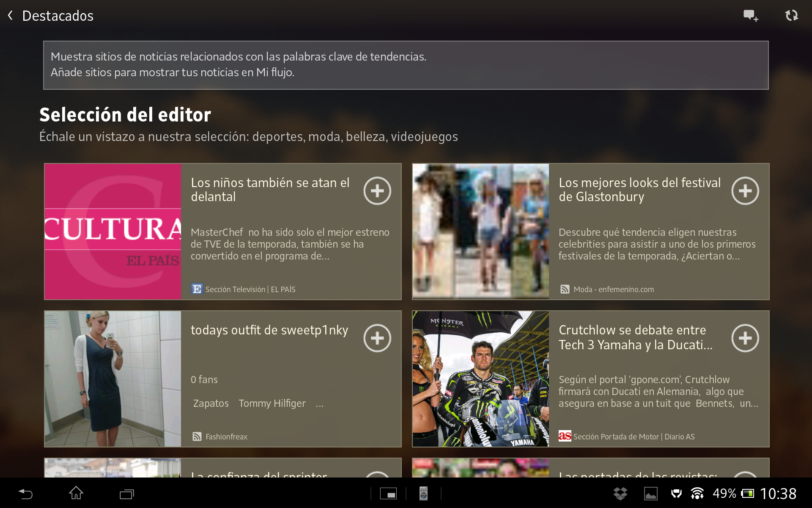Add El País television article feed

pyautogui.click(x=377, y=191)
